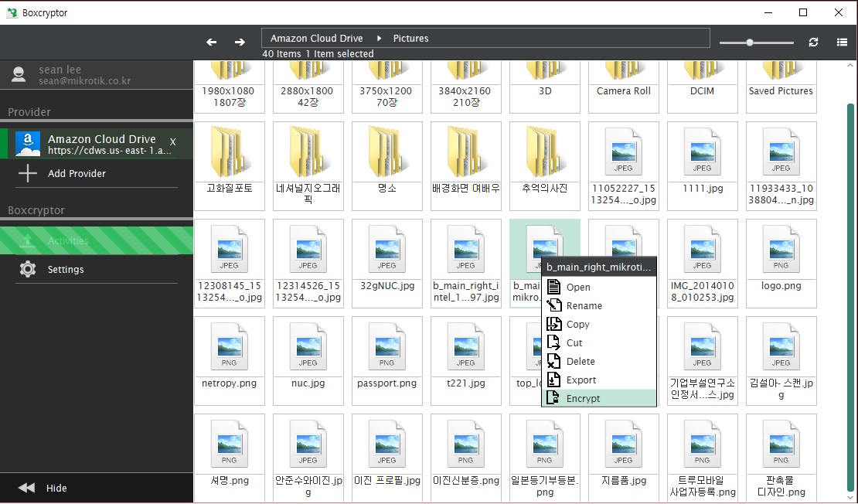Choose Copy in the context menu

pos(598,325)
